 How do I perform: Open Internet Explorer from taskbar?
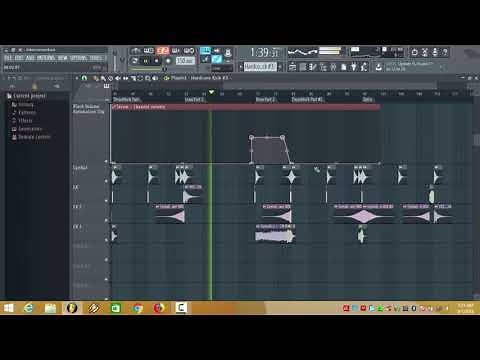coord(29,308)
